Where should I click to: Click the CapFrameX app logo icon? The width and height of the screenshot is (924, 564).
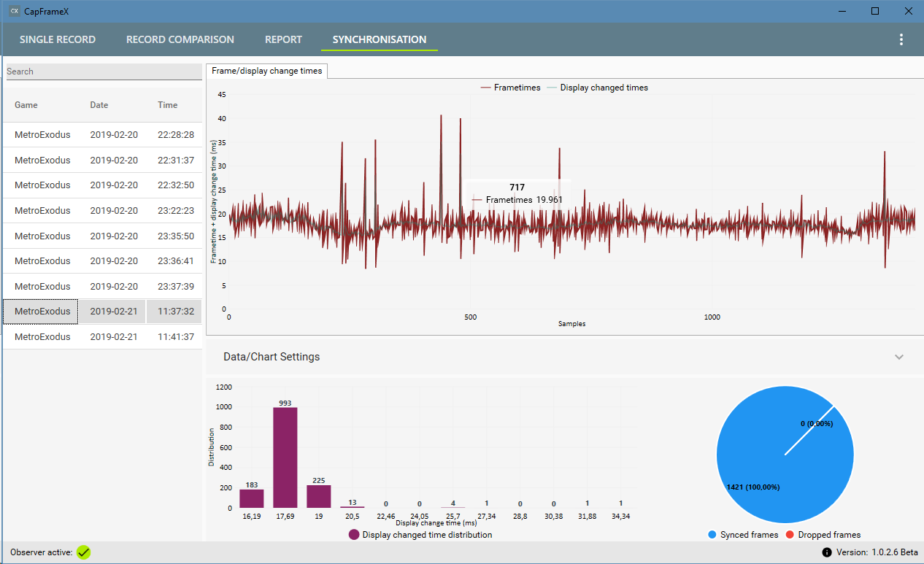coord(14,11)
